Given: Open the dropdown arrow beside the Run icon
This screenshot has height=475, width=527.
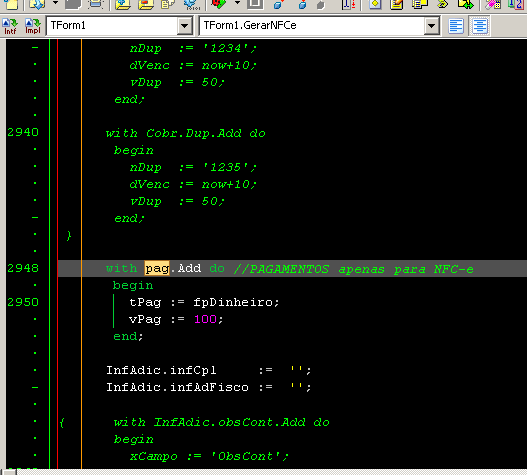Looking at the screenshot, I should point(237,3).
